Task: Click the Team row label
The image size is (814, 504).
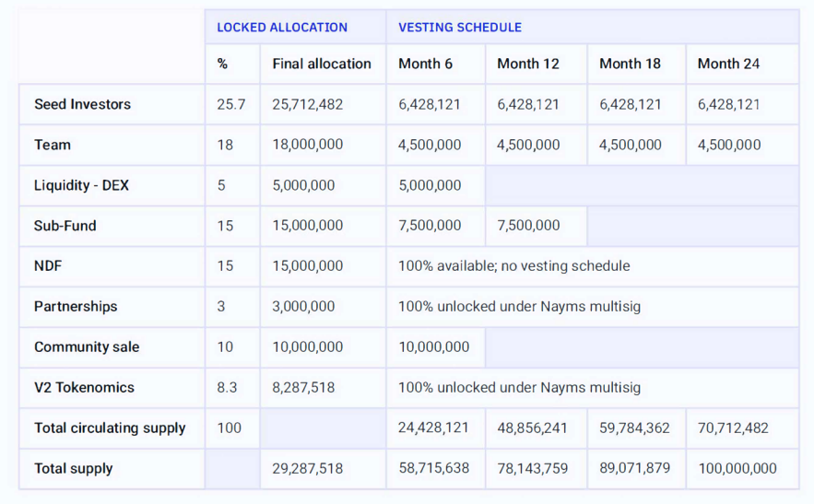Action: pos(52,145)
